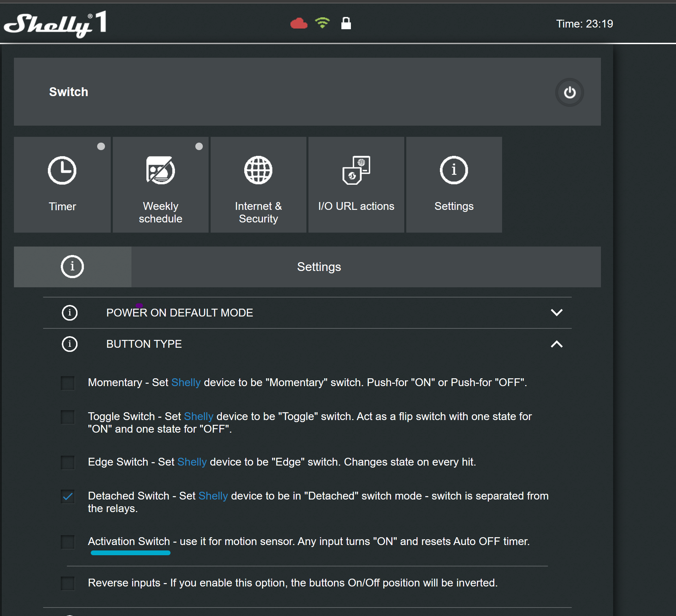The height and width of the screenshot is (616, 676).
Task: Click the green WiFi status icon
Action: (322, 23)
